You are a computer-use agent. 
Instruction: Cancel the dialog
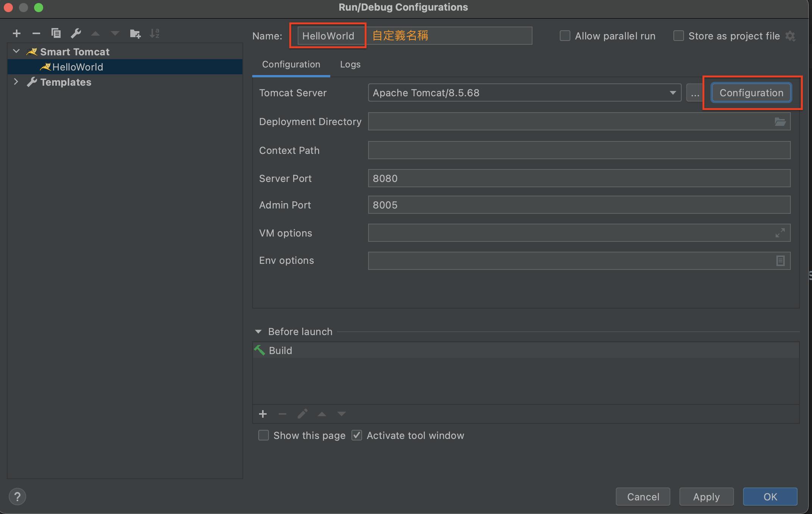(643, 497)
